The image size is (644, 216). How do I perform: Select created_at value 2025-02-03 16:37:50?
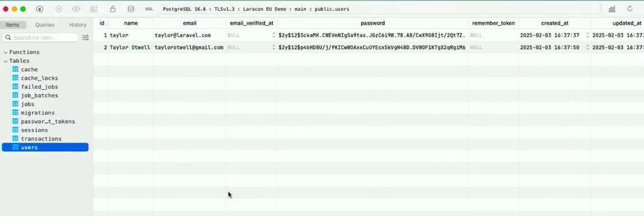click(549, 48)
